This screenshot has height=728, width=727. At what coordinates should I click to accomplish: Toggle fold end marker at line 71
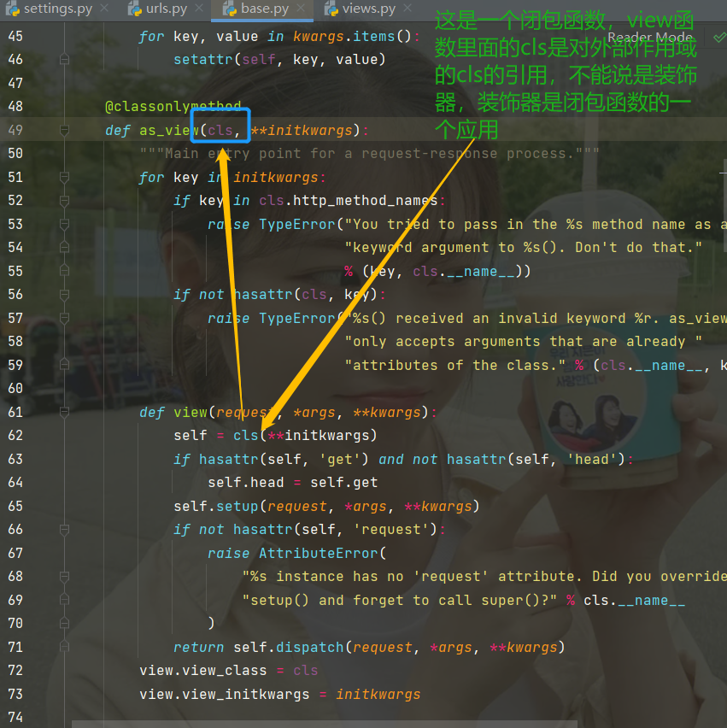coord(65,647)
